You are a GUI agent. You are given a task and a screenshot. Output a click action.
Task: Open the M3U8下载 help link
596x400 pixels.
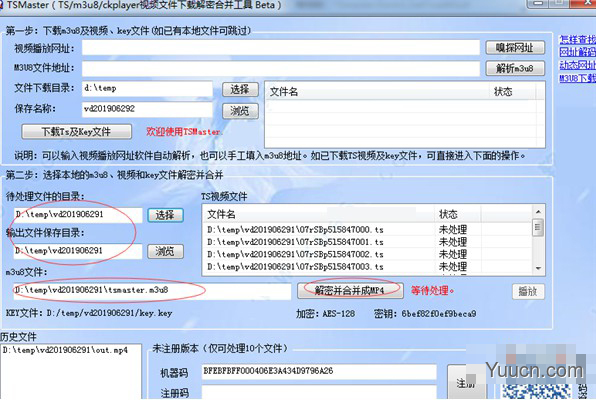click(x=577, y=78)
